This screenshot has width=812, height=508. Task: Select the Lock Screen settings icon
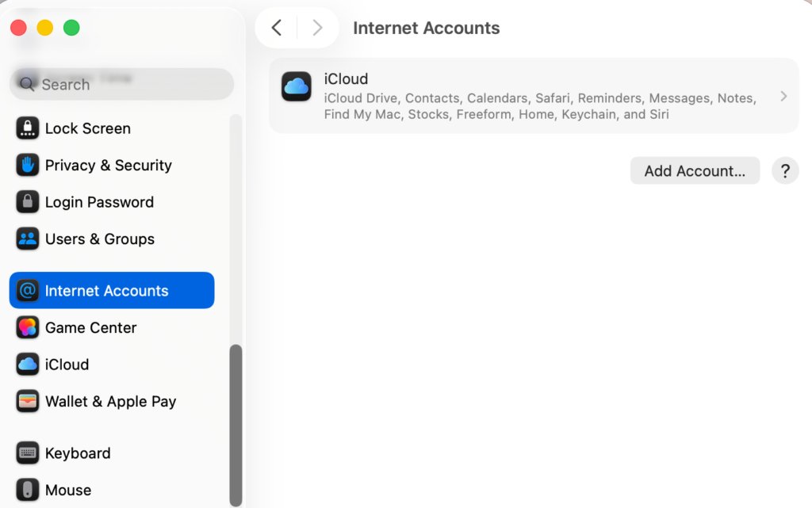click(x=27, y=128)
